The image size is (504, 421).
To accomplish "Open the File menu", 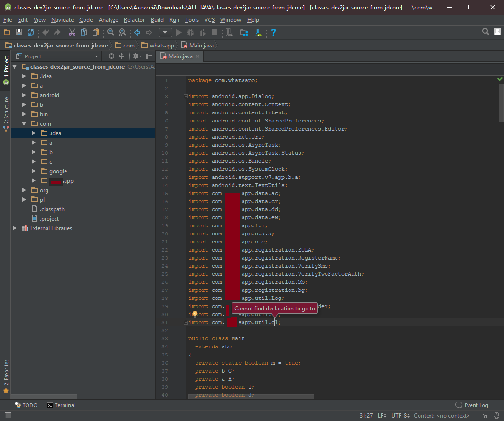I will (x=8, y=20).
